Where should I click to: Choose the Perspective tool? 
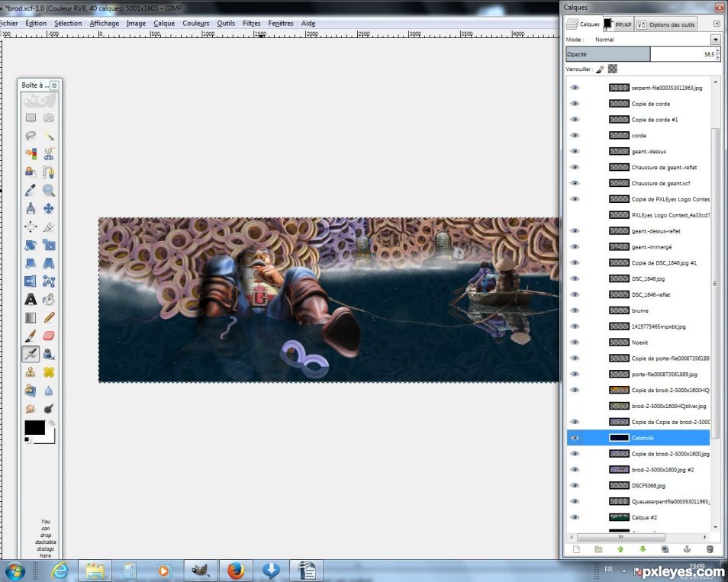49,263
